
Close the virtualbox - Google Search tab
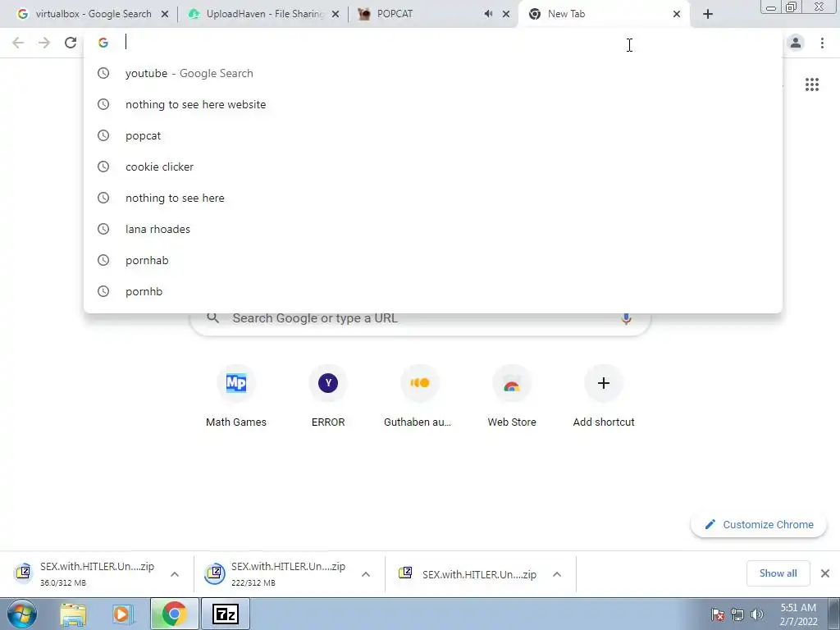click(x=164, y=14)
